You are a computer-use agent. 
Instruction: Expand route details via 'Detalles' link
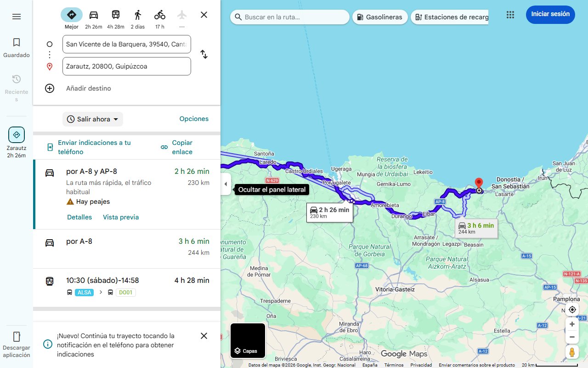pos(79,217)
